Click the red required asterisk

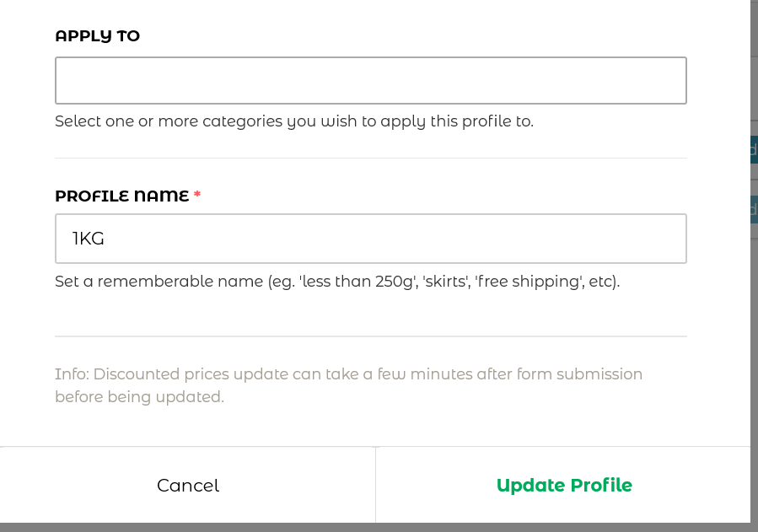pyautogui.click(x=197, y=196)
